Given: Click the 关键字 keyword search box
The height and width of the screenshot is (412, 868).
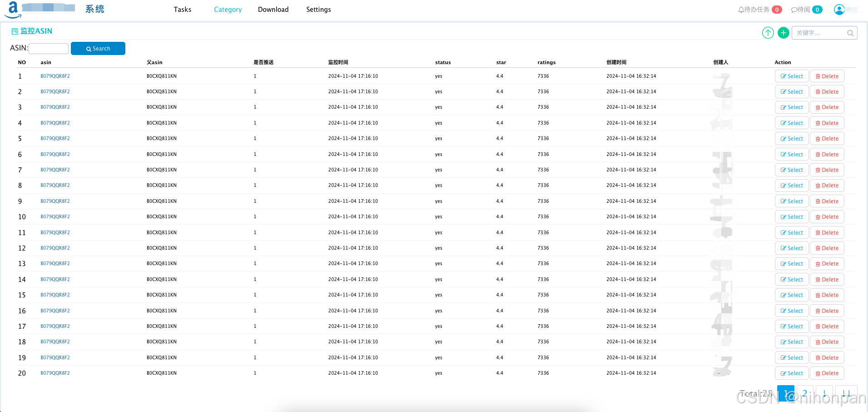Looking at the screenshot, I should pos(818,32).
